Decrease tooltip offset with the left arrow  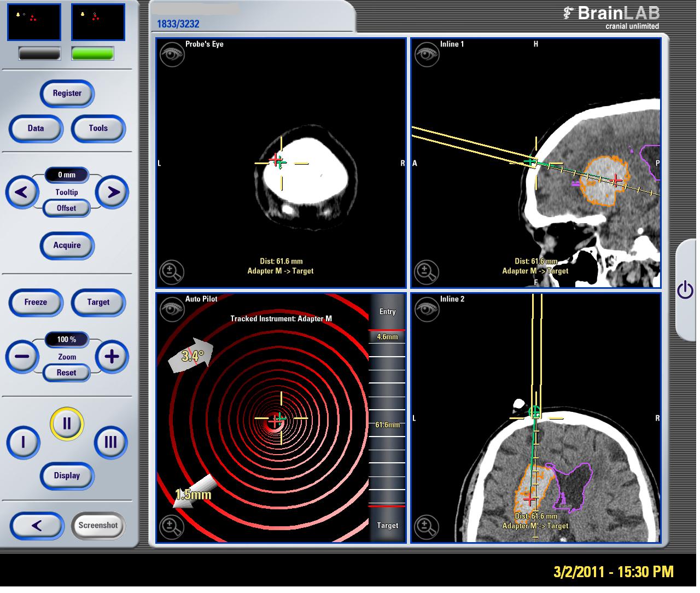point(22,193)
